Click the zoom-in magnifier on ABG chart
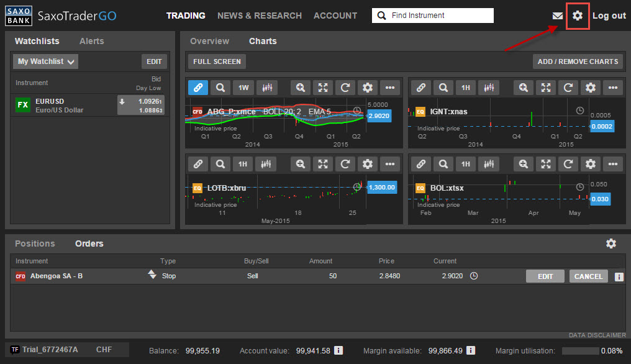This screenshot has width=631, height=364. 301,88
